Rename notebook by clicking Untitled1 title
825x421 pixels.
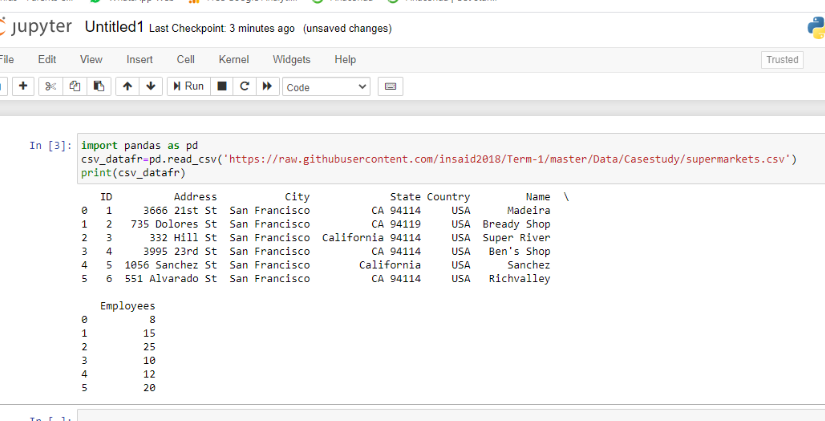click(x=114, y=27)
